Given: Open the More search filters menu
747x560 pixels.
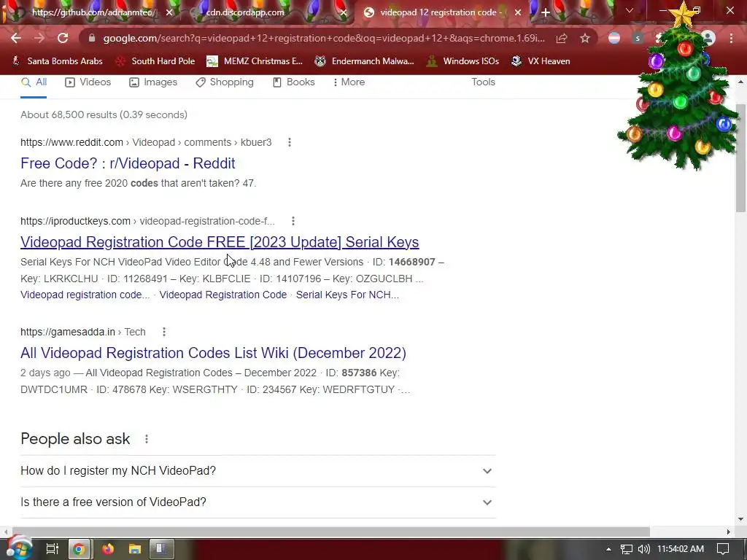Looking at the screenshot, I should pos(349,82).
